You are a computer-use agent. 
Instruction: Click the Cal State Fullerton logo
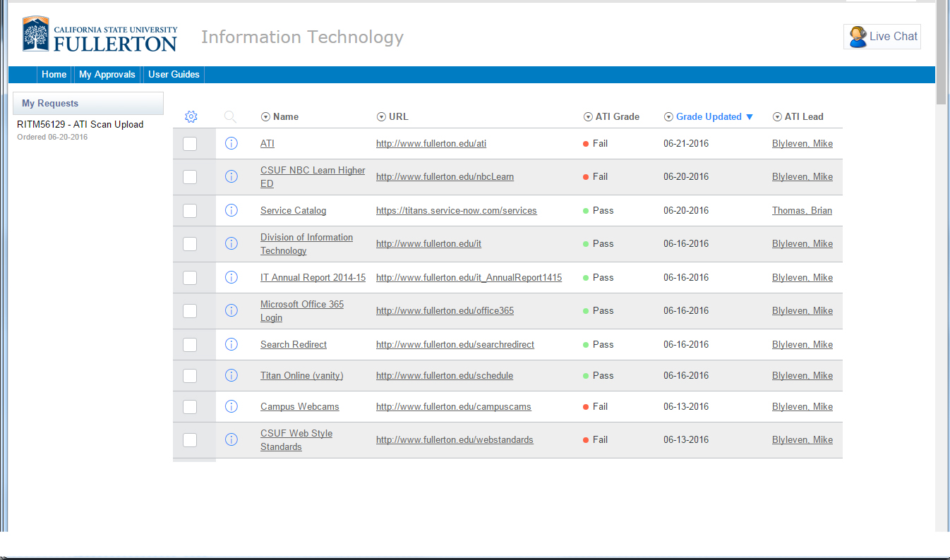coord(100,35)
